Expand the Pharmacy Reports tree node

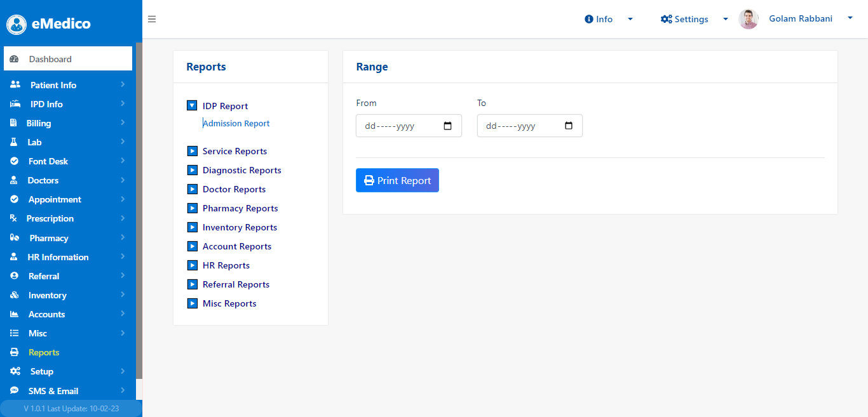tap(192, 208)
